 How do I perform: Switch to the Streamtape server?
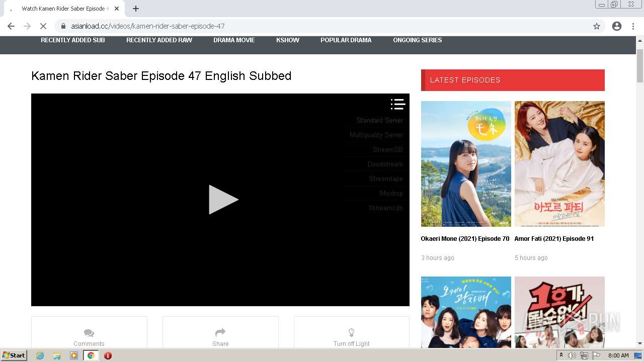pos(386,179)
